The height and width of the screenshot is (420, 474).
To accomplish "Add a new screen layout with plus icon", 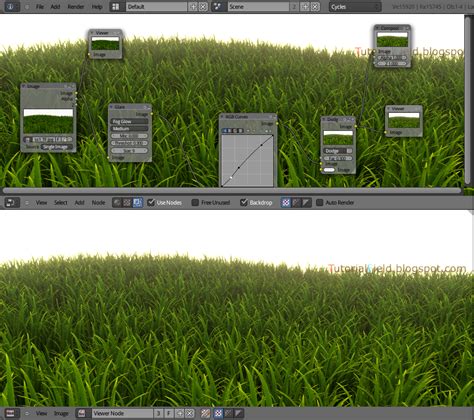I will click(193, 7).
